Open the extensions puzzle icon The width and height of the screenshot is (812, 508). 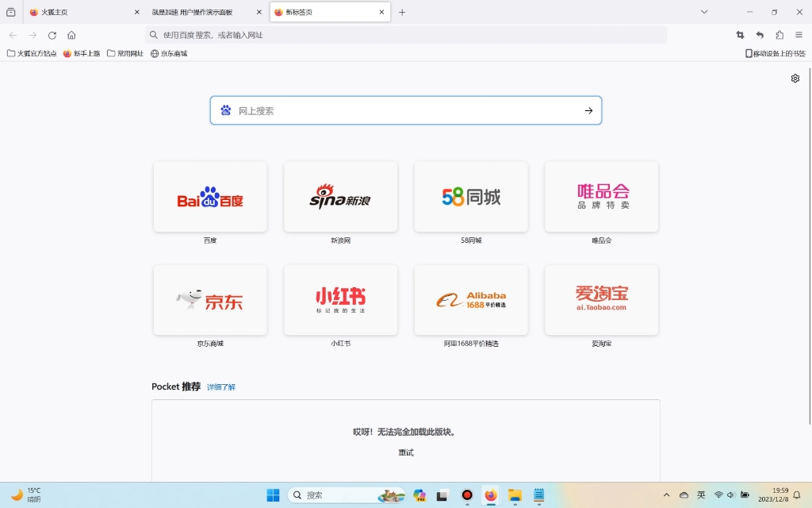click(x=779, y=35)
